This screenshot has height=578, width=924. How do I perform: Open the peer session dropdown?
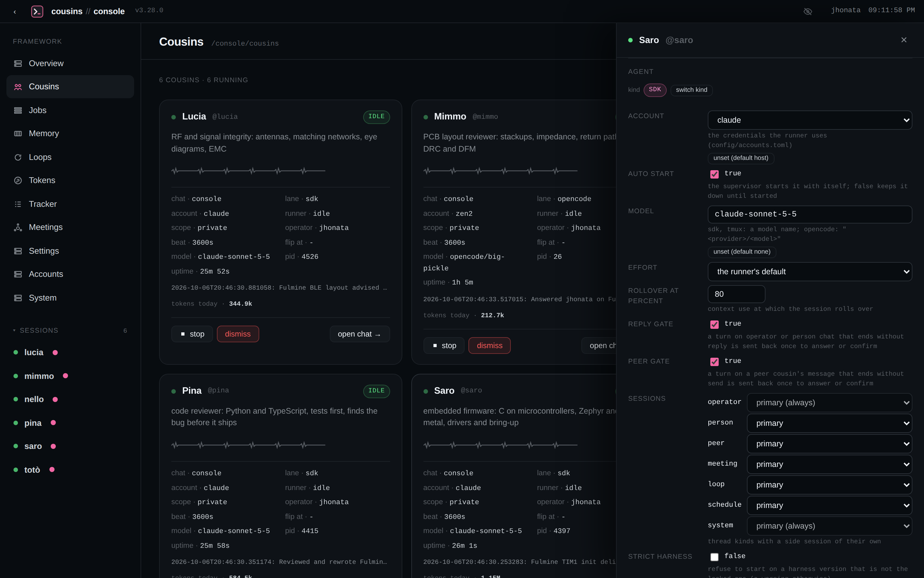(x=829, y=444)
